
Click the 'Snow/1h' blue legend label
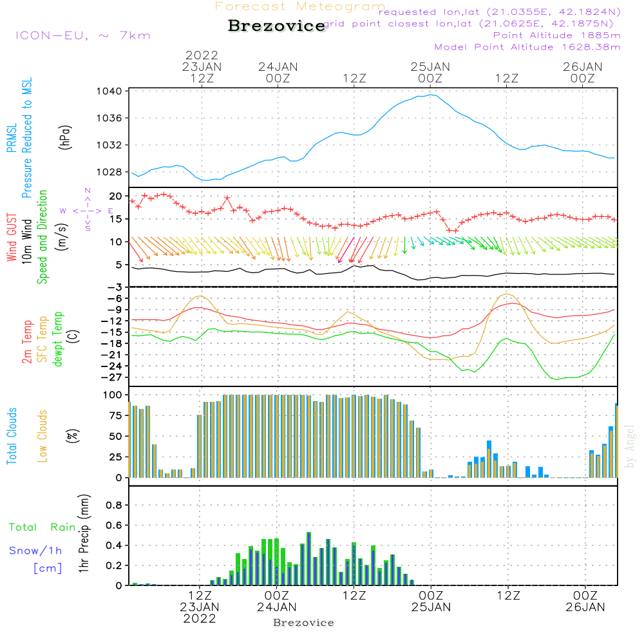[35, 551]
